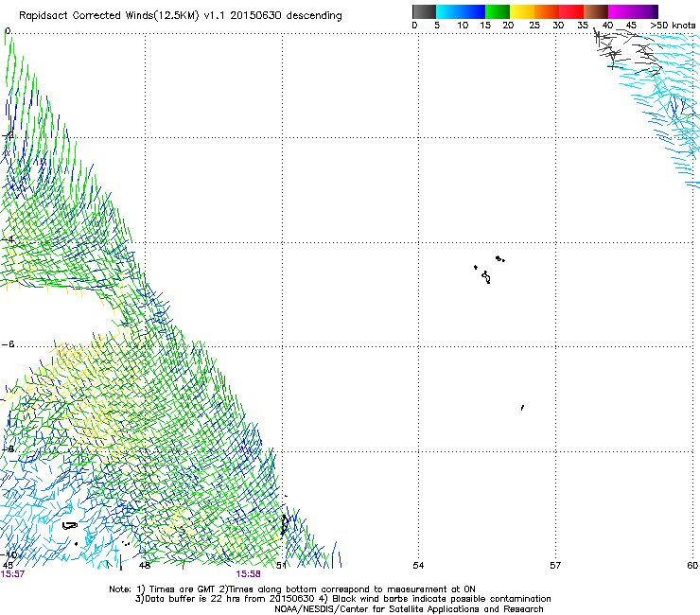The height and width of the screenshot is (615, 700).
Task: Select the red 30–35 knot color segment
Action: [571, 11]
